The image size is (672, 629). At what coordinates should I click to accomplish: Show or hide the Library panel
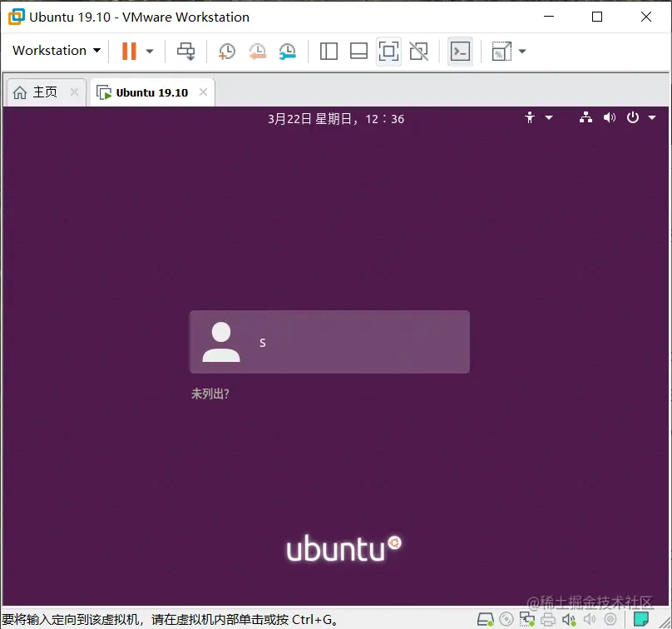pos(329,51)
